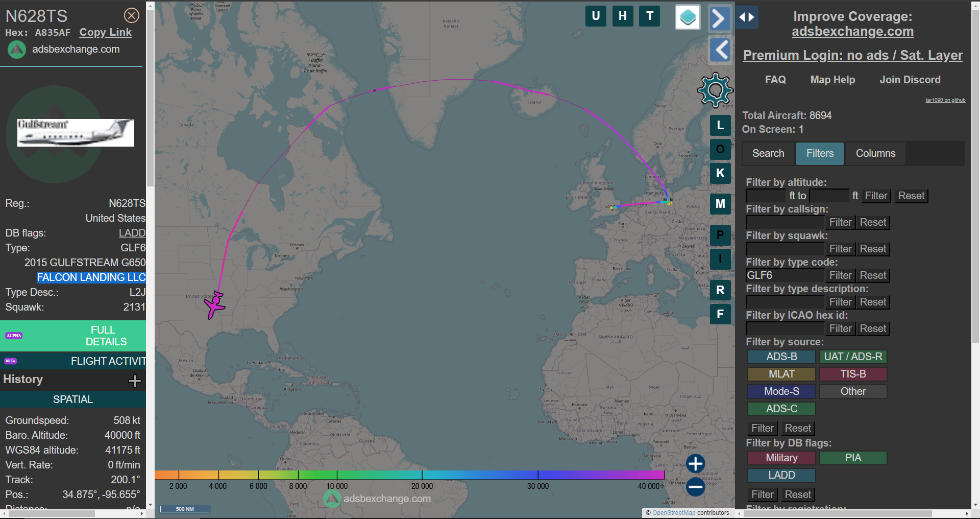
Task: Open FLIGHT ACTIVITY beta section
Action: coord(73,361)
